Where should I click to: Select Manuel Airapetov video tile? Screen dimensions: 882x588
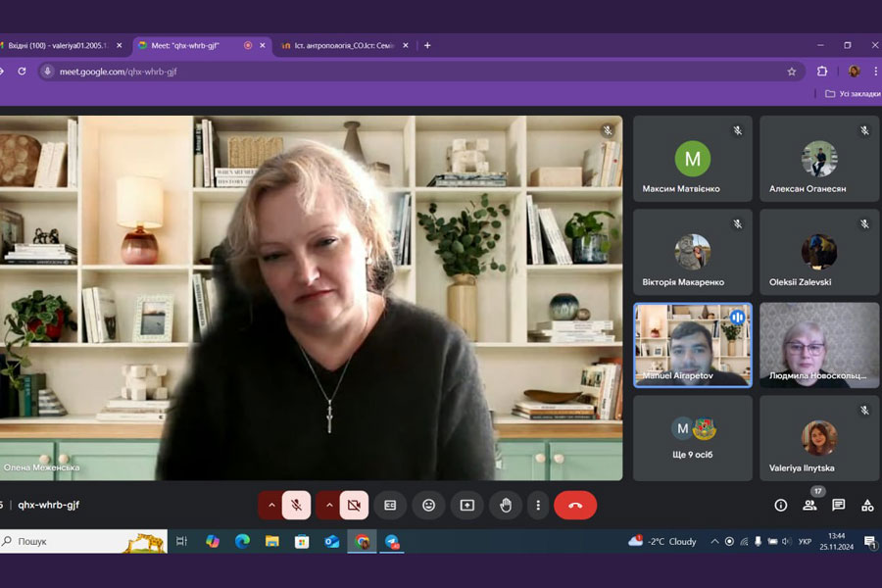coord(693,345)
